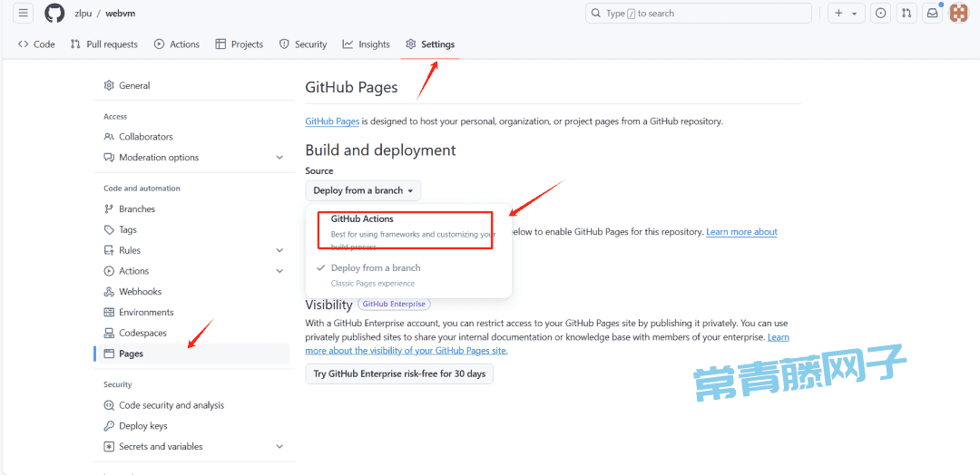Click the Code security shield-search icon
The width and height of the screenshot is (980, 475).
pos(109,405)
